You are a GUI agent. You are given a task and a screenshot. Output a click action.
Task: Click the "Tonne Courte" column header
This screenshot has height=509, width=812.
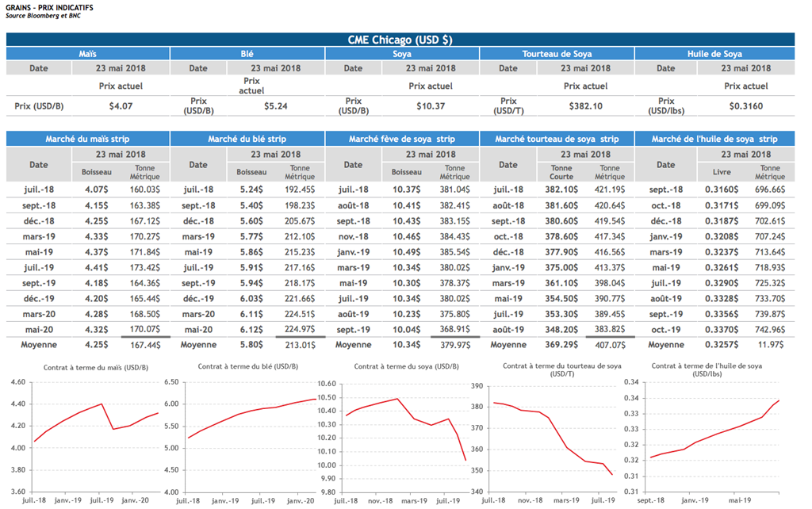tap(561, 172)
